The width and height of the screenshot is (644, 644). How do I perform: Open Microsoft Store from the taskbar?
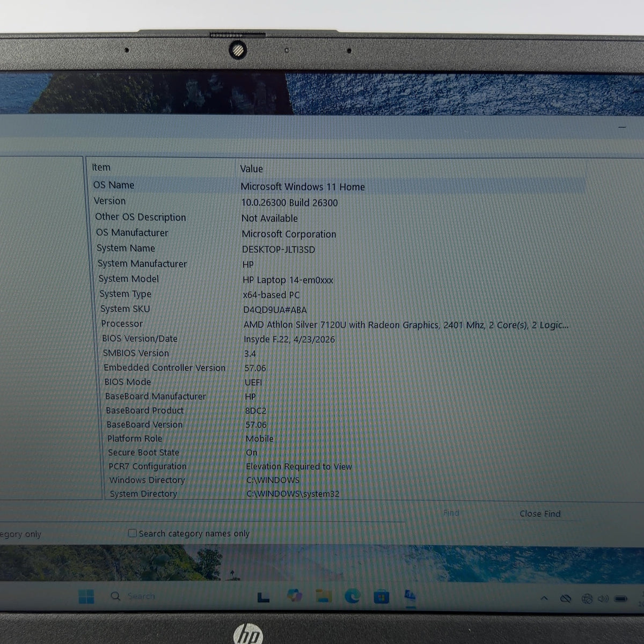click(x=381, y=596)
